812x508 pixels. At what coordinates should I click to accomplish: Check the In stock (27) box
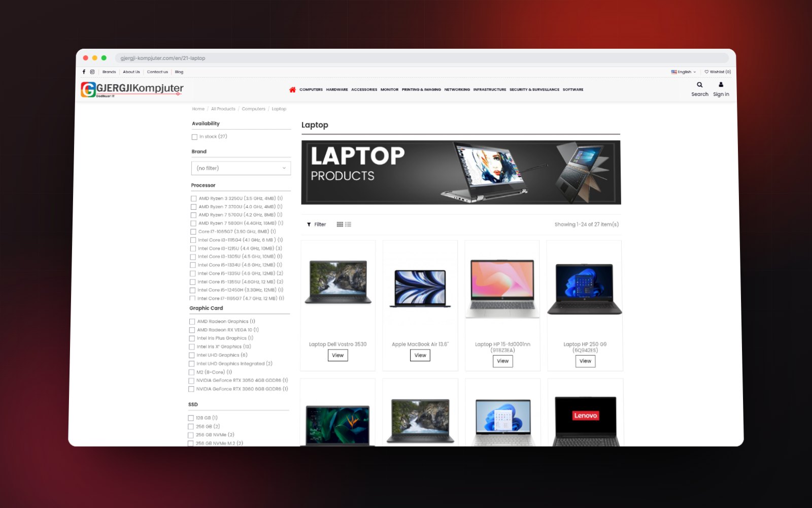(194, 137)
